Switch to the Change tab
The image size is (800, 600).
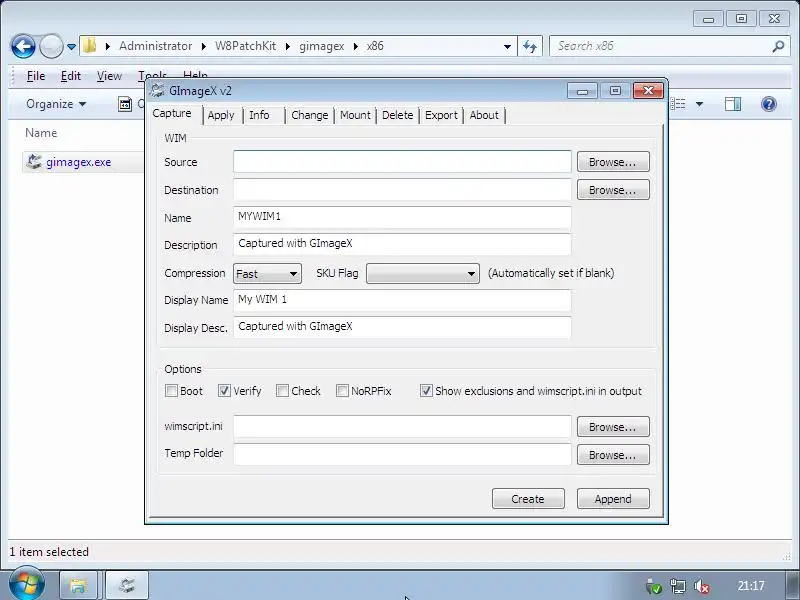(310, 115)
